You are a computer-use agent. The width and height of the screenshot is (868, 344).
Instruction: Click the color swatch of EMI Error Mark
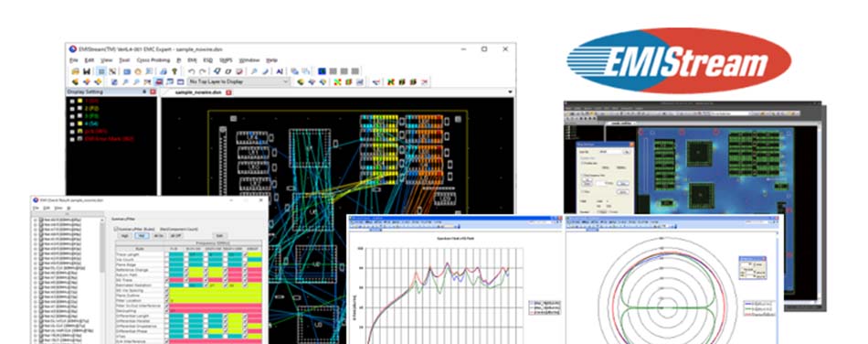[x=79, y=139]
